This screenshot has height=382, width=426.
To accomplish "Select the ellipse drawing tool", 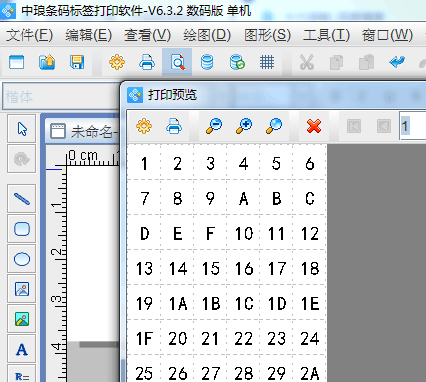I will tap(22, 259).
